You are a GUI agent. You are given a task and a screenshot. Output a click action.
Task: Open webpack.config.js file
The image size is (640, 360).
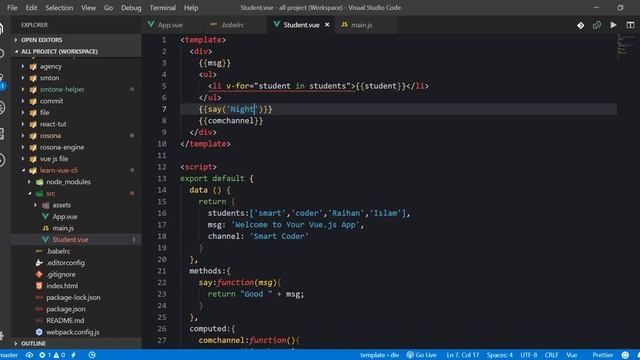pyautogui.click(x=72, y=332)
